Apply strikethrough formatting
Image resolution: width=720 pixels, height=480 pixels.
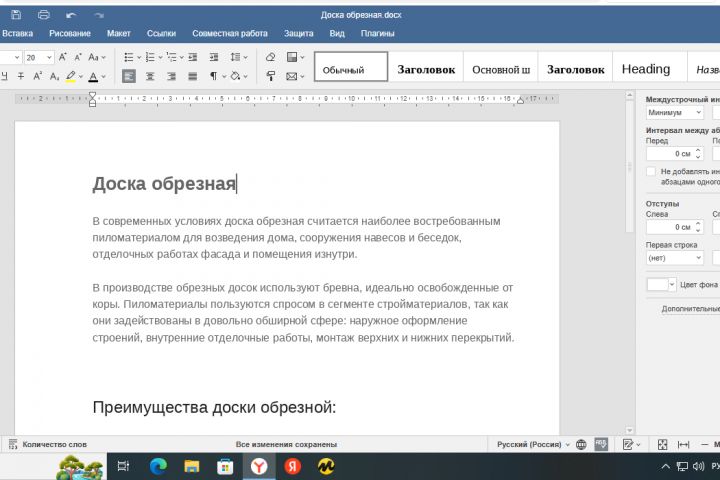click(21, 76)
